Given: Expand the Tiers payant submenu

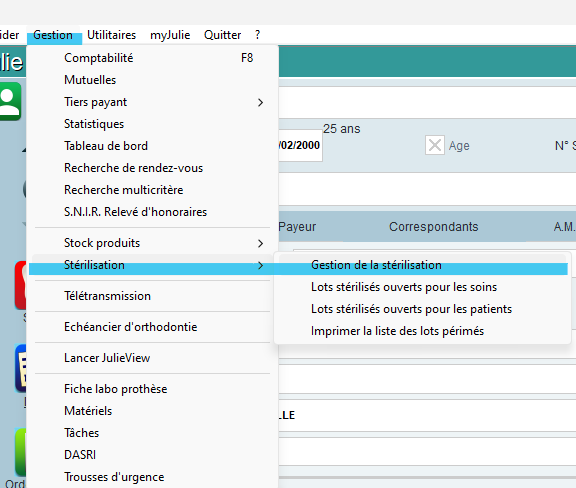Looking at the screenshot, I should pyautogui.click(x=153, y=102).
